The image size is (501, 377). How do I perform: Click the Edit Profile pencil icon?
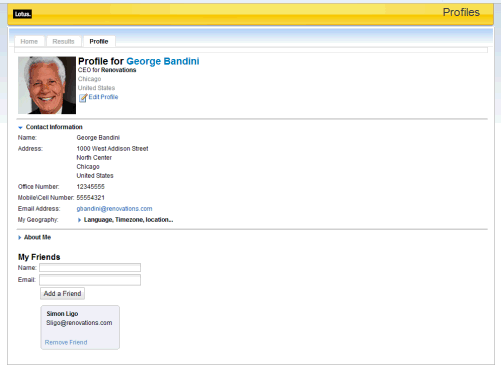(x=83, y=97)
